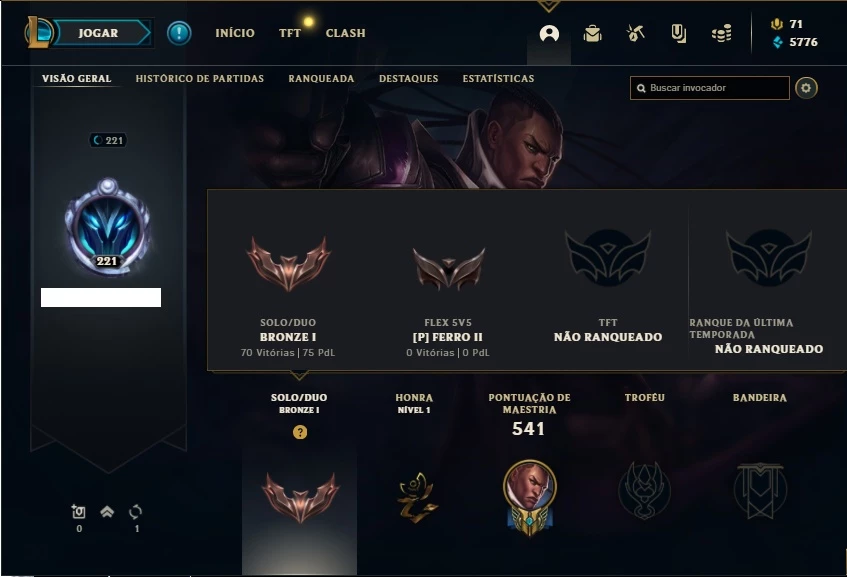Click the refresh token icon labeled 1
Screen dimensions: 847x577
click(x=136, y=512)
